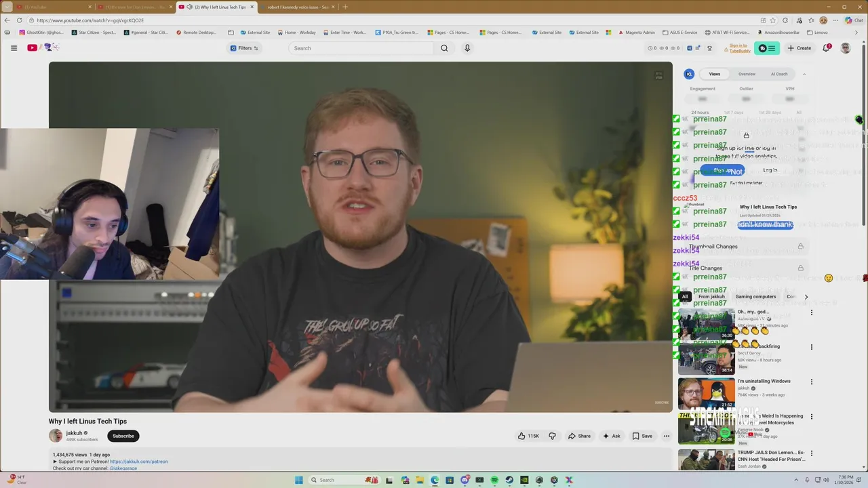The image size is (868, 488).
Task: Click browser back arrow
Action: [7, 20]
